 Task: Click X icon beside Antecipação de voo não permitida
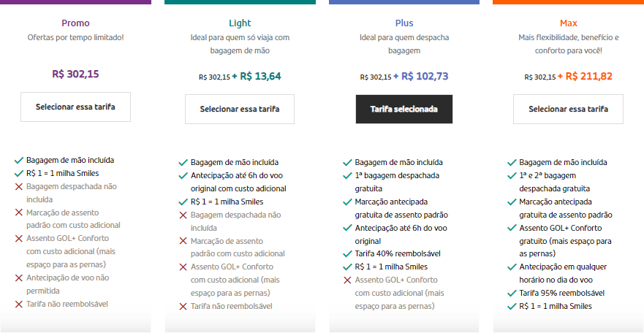click(x=18, y=278)
